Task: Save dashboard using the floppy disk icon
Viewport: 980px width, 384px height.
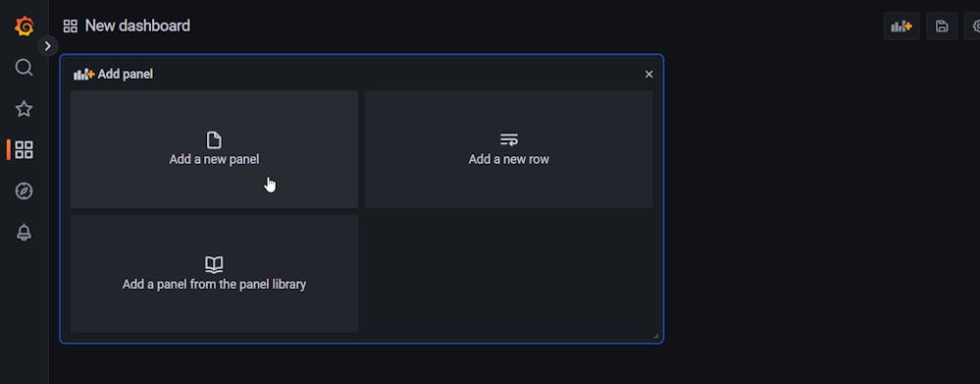Action: 941,27
